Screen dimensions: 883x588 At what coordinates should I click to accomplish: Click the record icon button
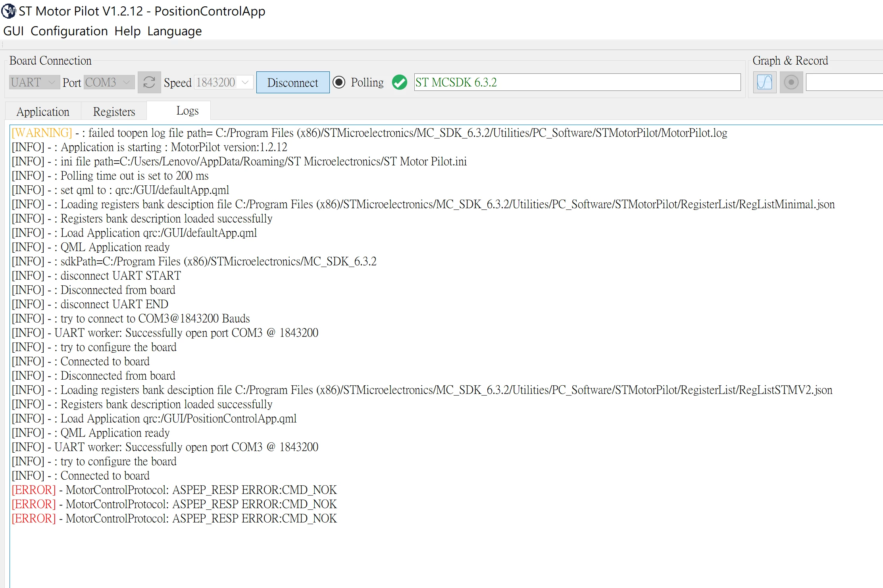[x=791, y=83]
